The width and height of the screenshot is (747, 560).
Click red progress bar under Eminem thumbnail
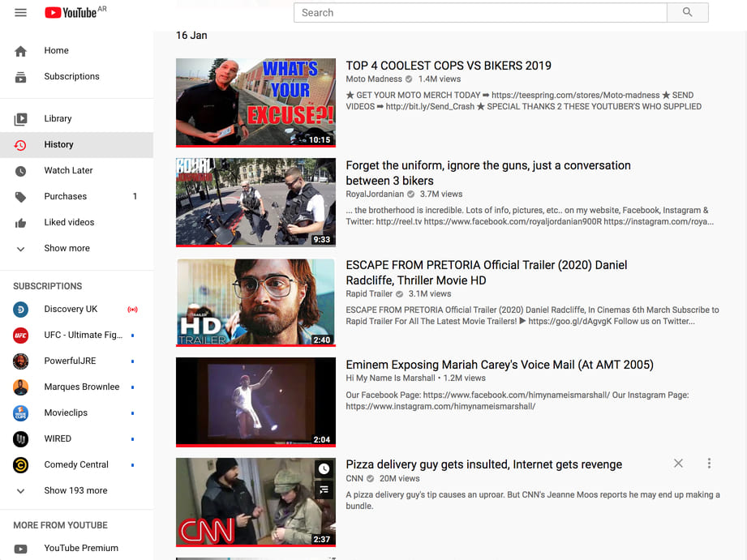coord(255,445)
